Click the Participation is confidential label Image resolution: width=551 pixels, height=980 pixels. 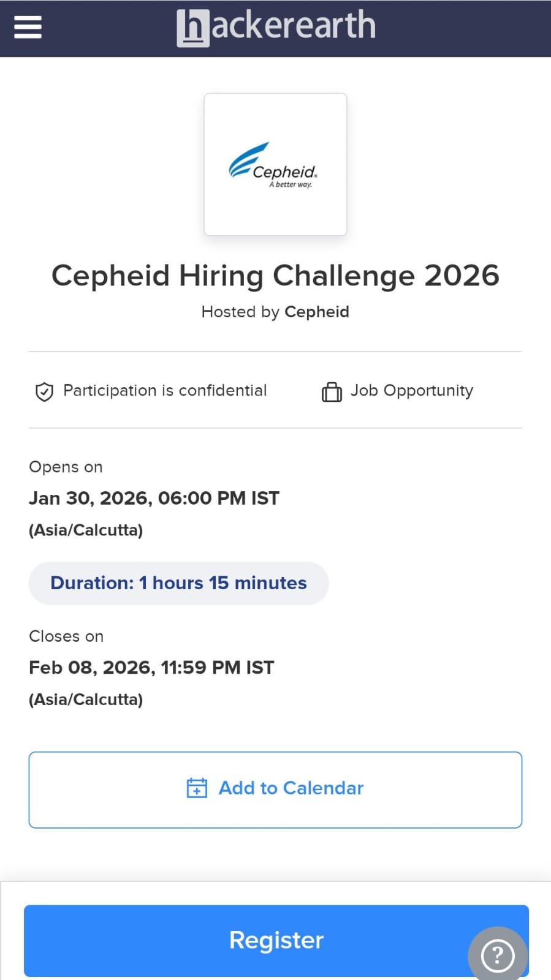(x=165, y=391)
